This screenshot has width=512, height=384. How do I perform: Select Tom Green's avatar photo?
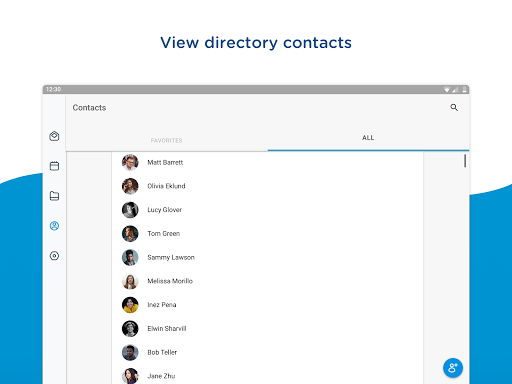tap(130, 233)
